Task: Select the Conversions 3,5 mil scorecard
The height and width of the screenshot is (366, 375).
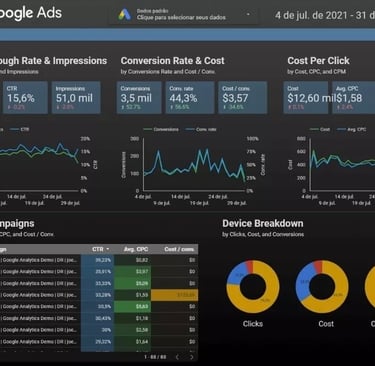Action: point(139,98)
